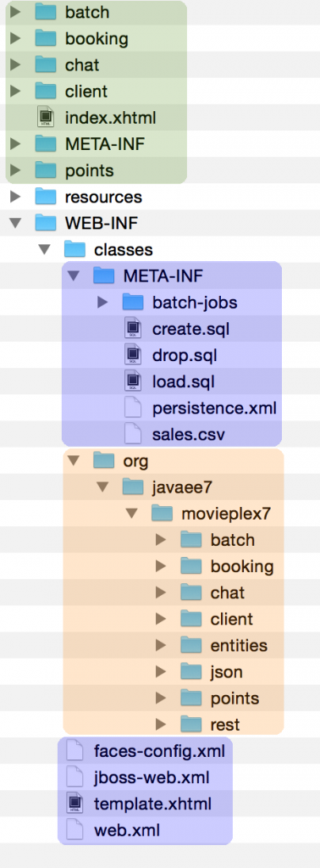Collapse the WEB-INF folder
The height and width of the screenshot is (868, 320).
(x=15, y=223)
